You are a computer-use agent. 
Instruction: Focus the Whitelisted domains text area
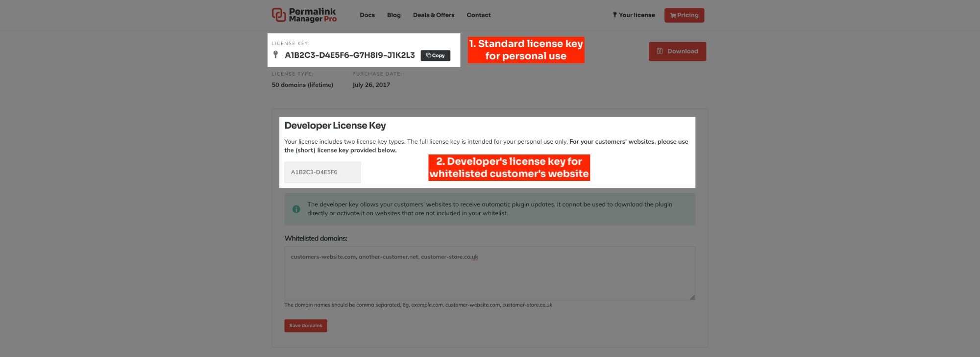click(490, 274)
